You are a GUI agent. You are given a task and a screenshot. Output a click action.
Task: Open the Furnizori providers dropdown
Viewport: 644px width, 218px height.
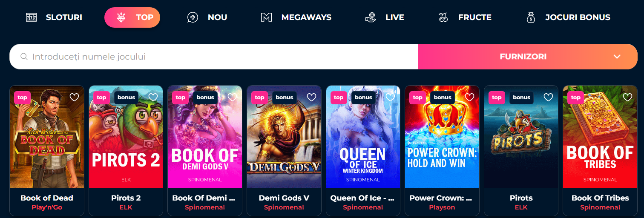528,57
